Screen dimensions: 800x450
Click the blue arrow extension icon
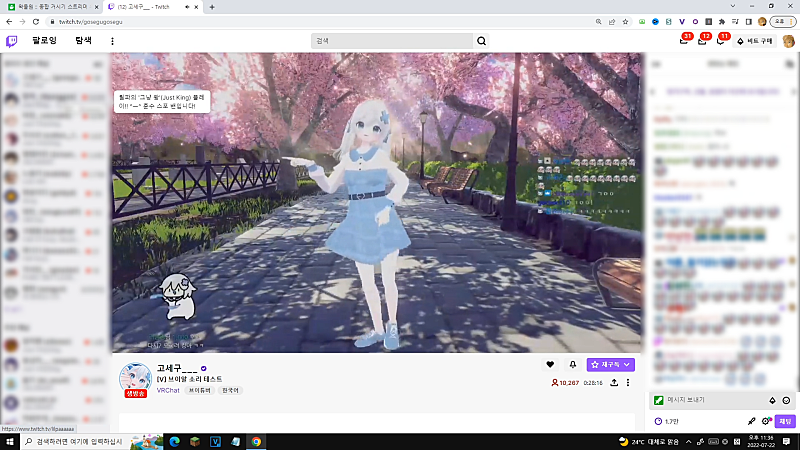tap(655, 22)
